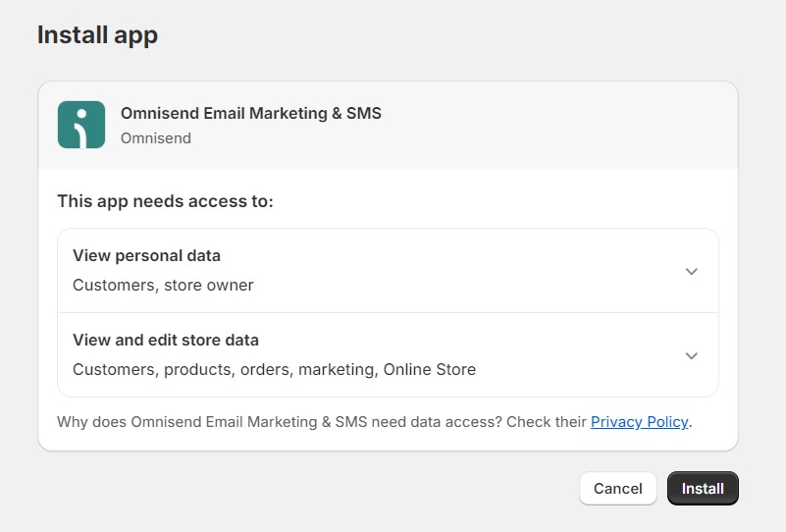Click the "View personal data" label
Image resolution: width=786 pixels, height=532 pixels.
(x=146, y=256)
